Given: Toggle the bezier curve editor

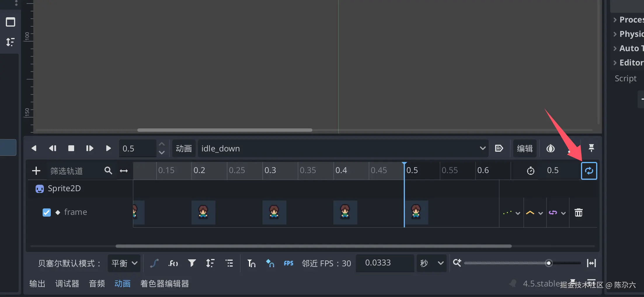Looking at the screenshot, I should point(154,263).
